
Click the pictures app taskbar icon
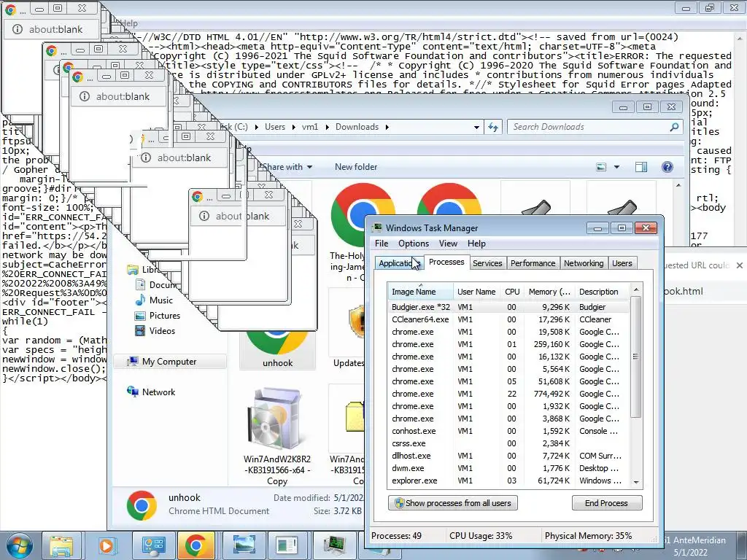click(243, 545)
